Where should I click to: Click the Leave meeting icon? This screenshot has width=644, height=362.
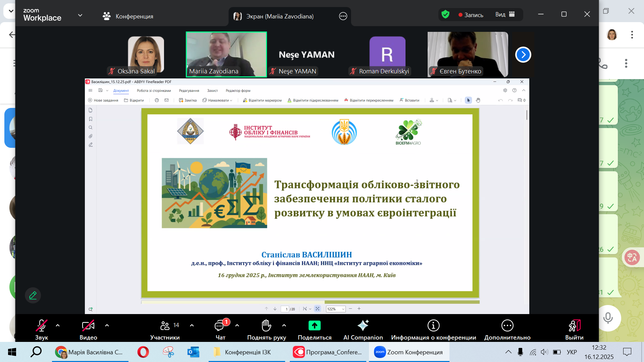(x=574, y=325)
